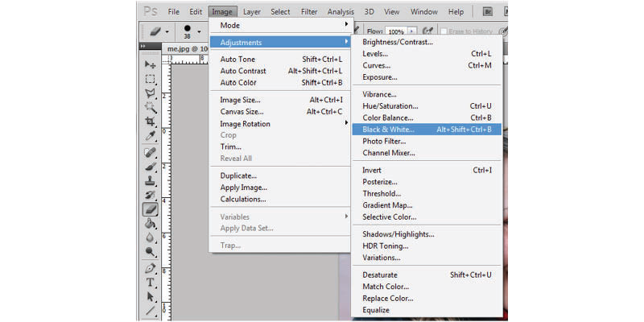The image size is (644, 322).
Task: Select the Line tool
Action: [151, 311]
